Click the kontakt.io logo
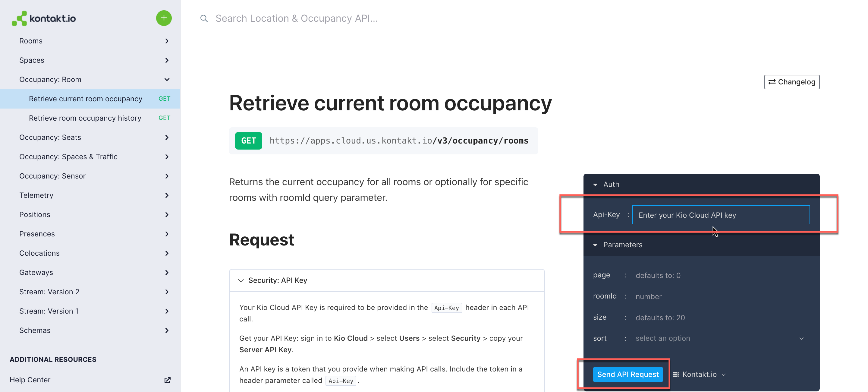 pos(44,18)
